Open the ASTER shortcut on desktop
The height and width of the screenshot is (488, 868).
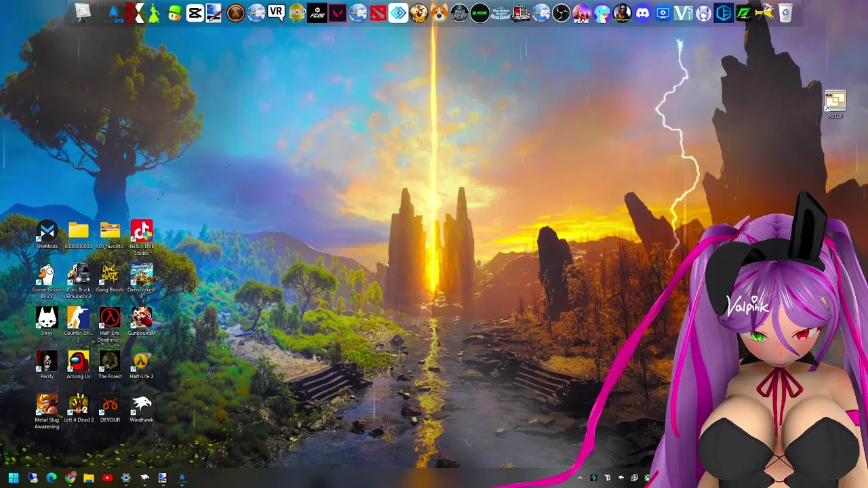[835, 105]
